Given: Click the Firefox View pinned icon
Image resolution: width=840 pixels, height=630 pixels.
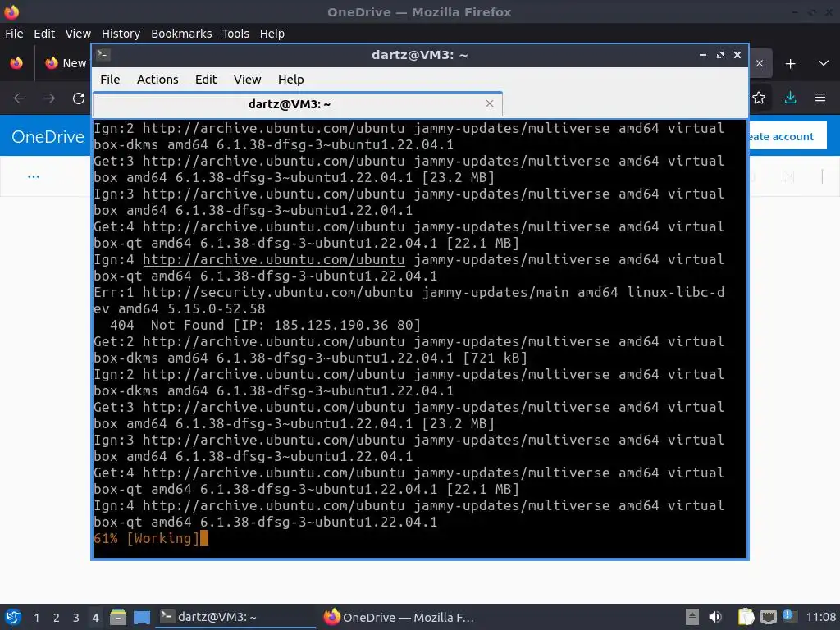Looking at the screenshot, I should click(x=16, y=63).
